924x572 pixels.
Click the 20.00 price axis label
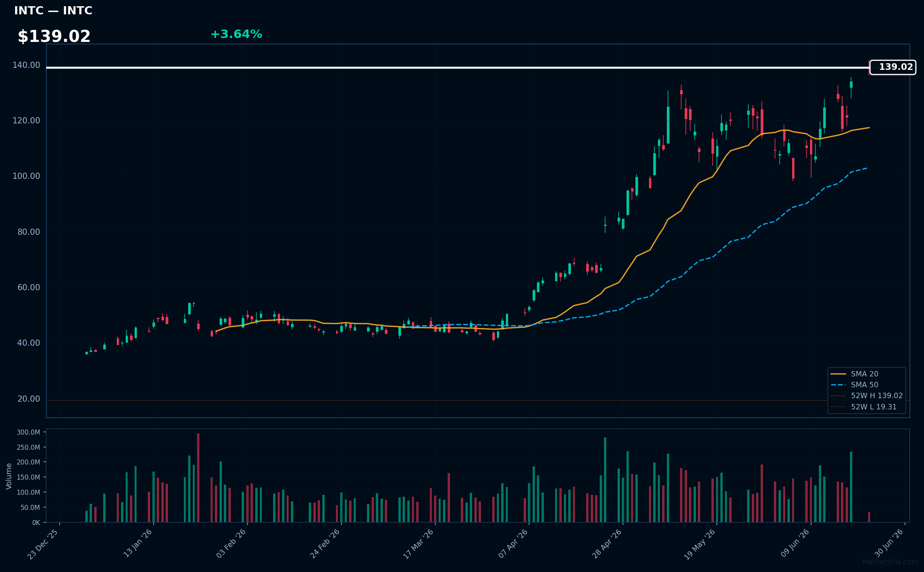click(x=29, y=399)
